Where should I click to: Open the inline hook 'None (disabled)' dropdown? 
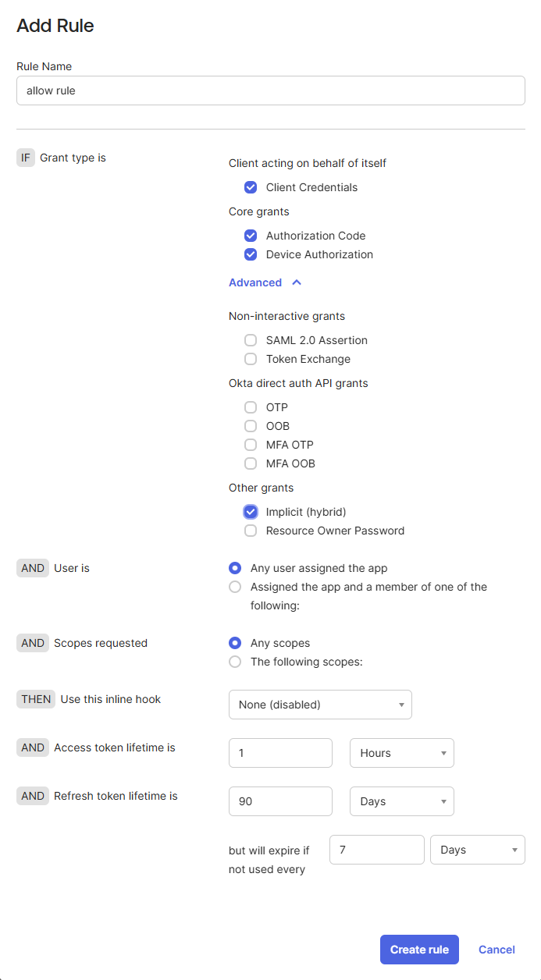(x=320, y=705)
